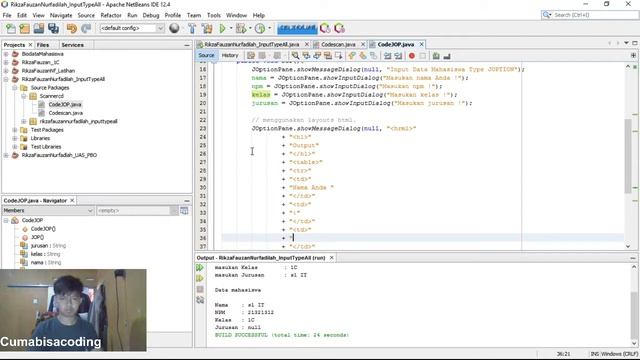Open the Run Project dropdown arrow
The height and width of the screenshot is (360, 640).
[231, 28]
